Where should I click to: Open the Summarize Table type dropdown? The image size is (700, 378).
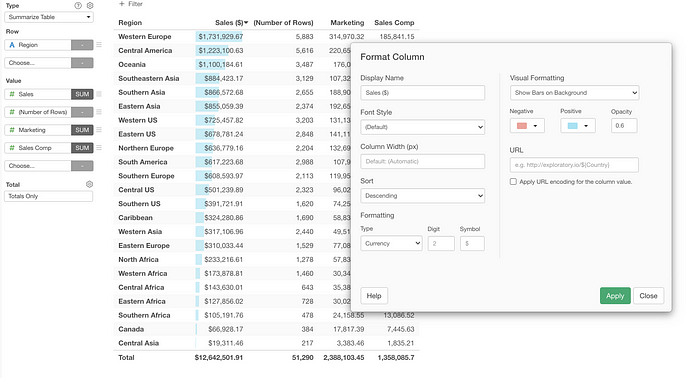tap(49, 17)
